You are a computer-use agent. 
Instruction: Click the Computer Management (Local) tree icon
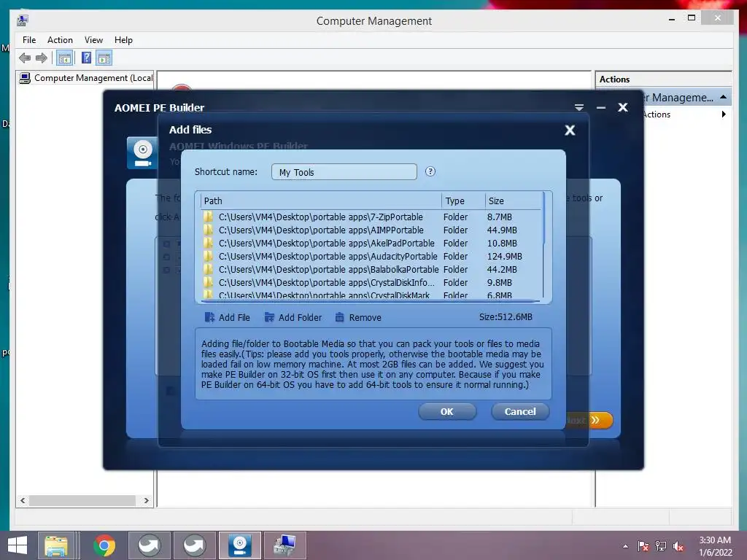point(25,77)
